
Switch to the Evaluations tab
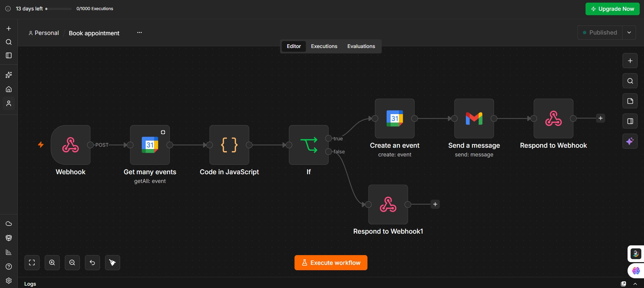(x=361, y=46)
